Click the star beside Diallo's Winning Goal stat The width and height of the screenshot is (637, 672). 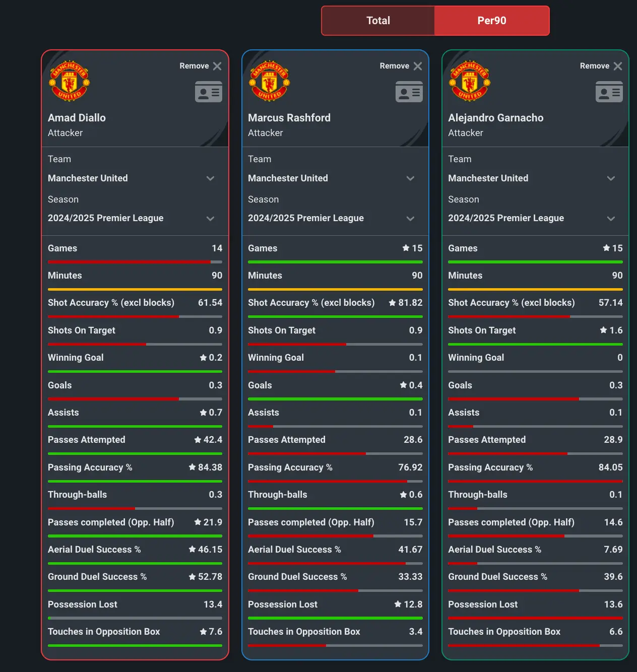(203, 358)
